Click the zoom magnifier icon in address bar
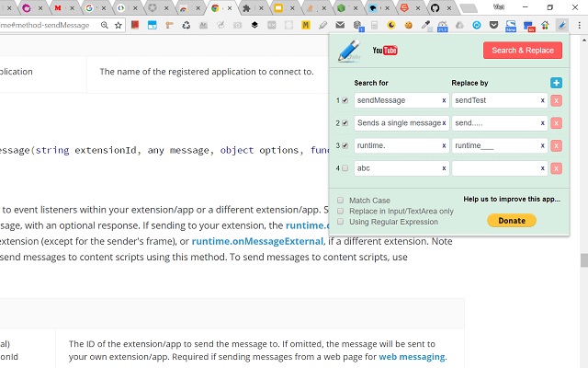Viewport: 588px width, 368px height. point(104,25)
